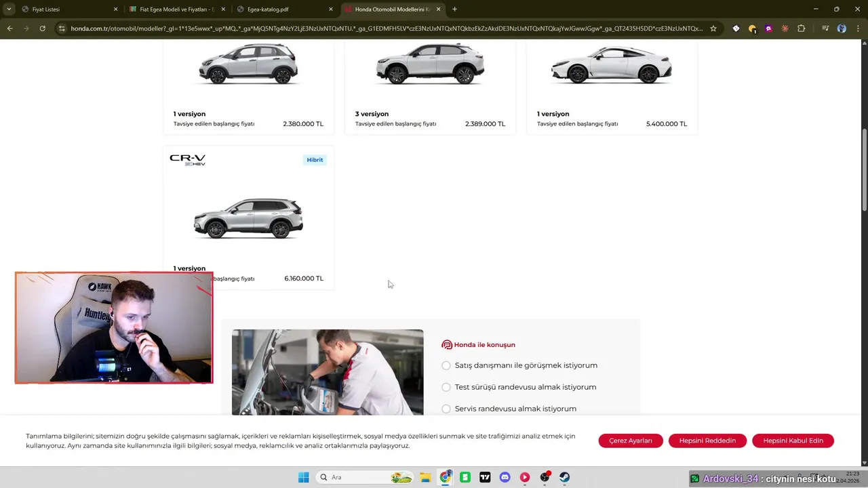
Task: Click Hepsini Reddedin to reject cookies
Action: pos(707,441)
